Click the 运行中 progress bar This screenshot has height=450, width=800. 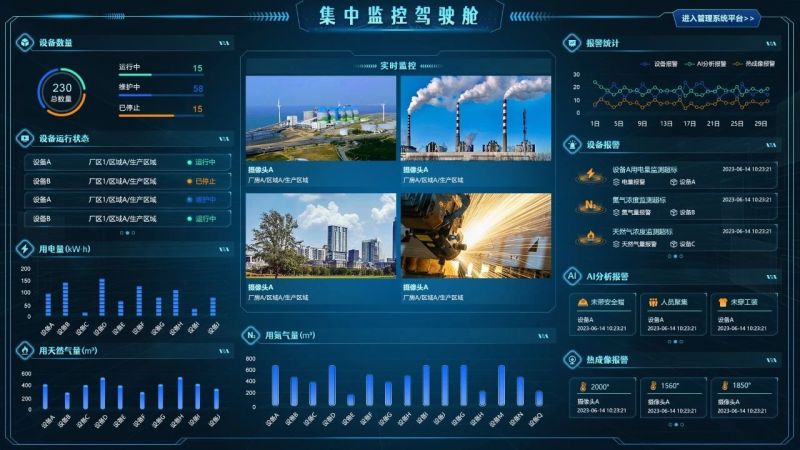160,75
